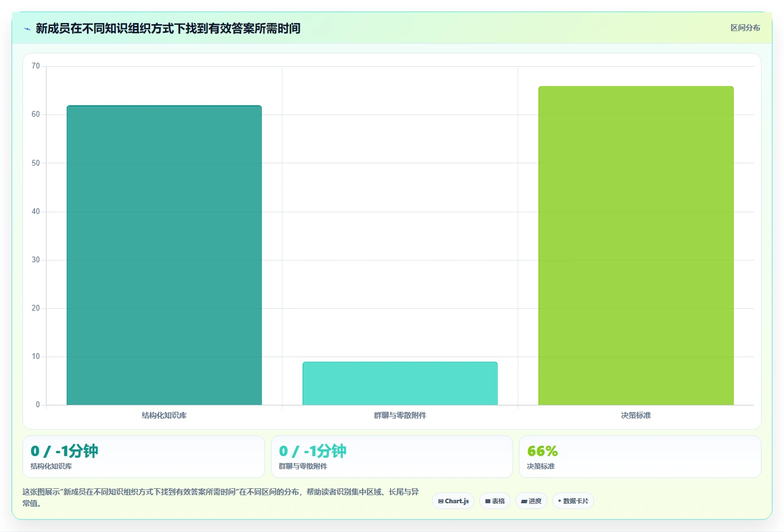Click the green 决策标准 bar
Screen dimensions: 784x532
pos(636,246)
